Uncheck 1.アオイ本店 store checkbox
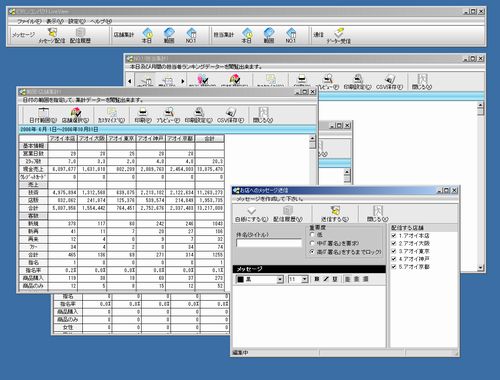500x380 pixels. [x=394, y=235]
